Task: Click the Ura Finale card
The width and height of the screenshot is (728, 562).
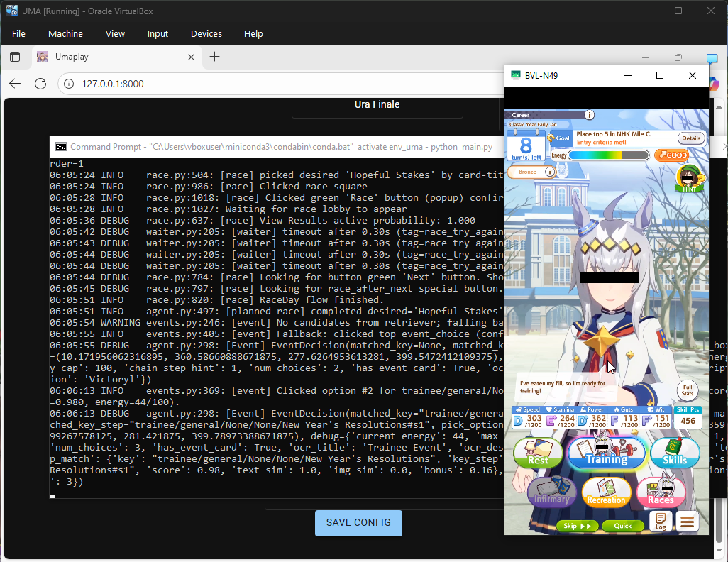Action: click(x=377, y=106)
